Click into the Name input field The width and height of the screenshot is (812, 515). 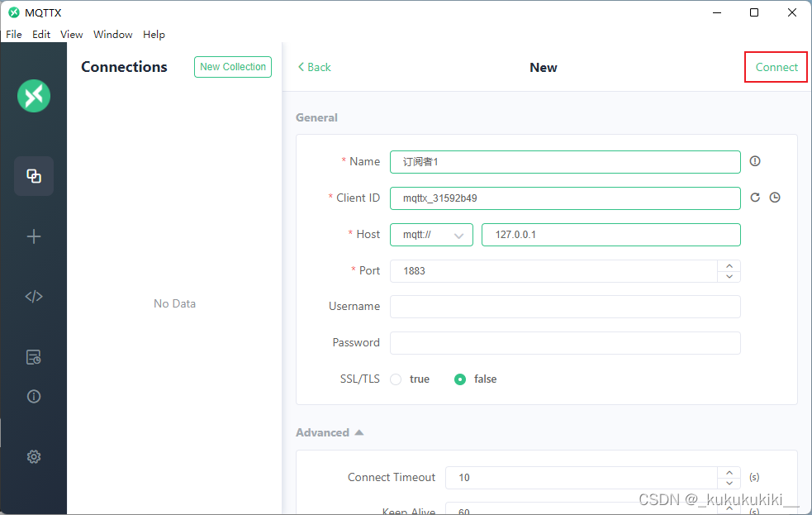pyautogui.click(x=565, y=162)
